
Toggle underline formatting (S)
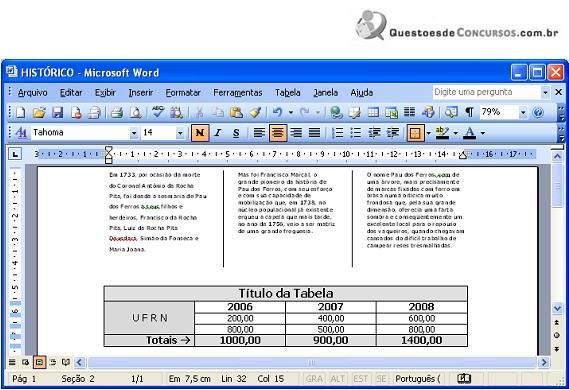point(236,133)
